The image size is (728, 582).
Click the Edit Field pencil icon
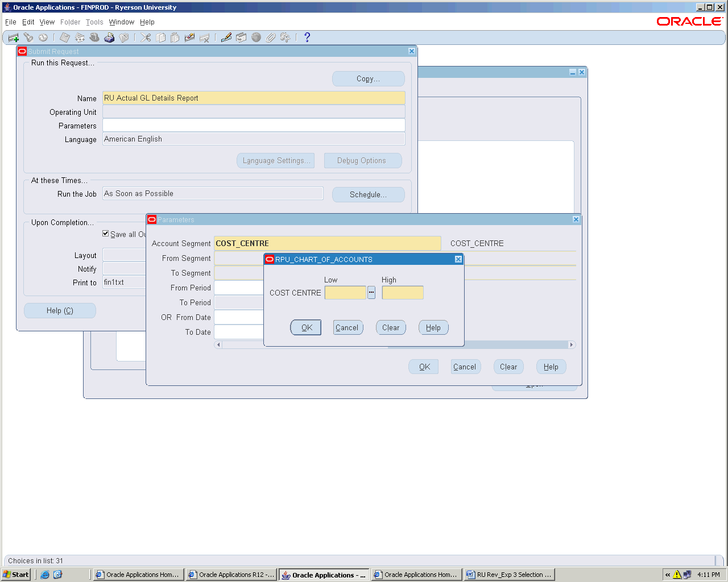[226, 38]
